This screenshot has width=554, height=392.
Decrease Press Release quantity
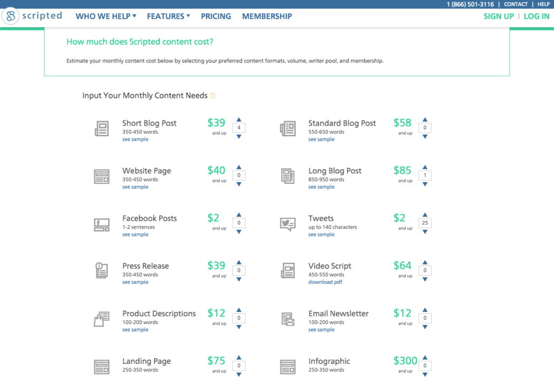239,280
